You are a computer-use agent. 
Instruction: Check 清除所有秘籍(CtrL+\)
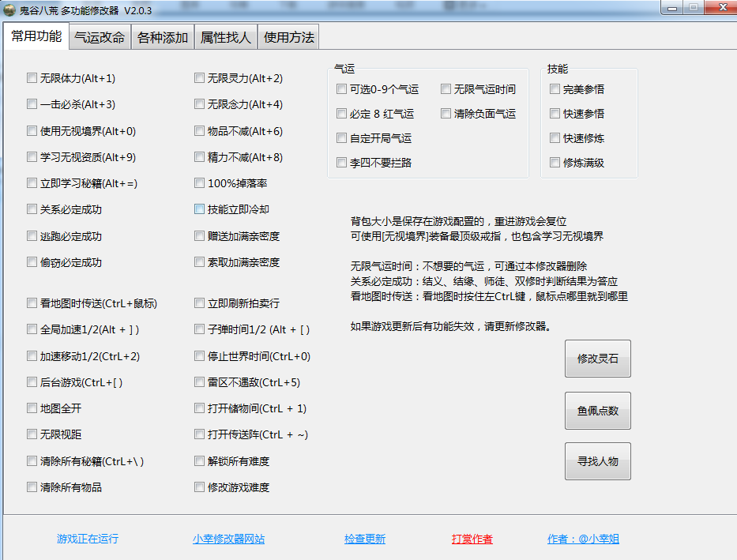point(32,461)
